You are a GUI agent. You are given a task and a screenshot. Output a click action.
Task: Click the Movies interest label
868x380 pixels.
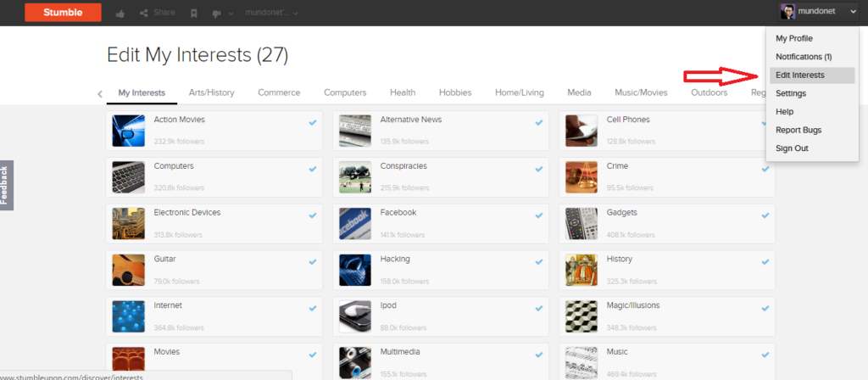coord(167,352)
